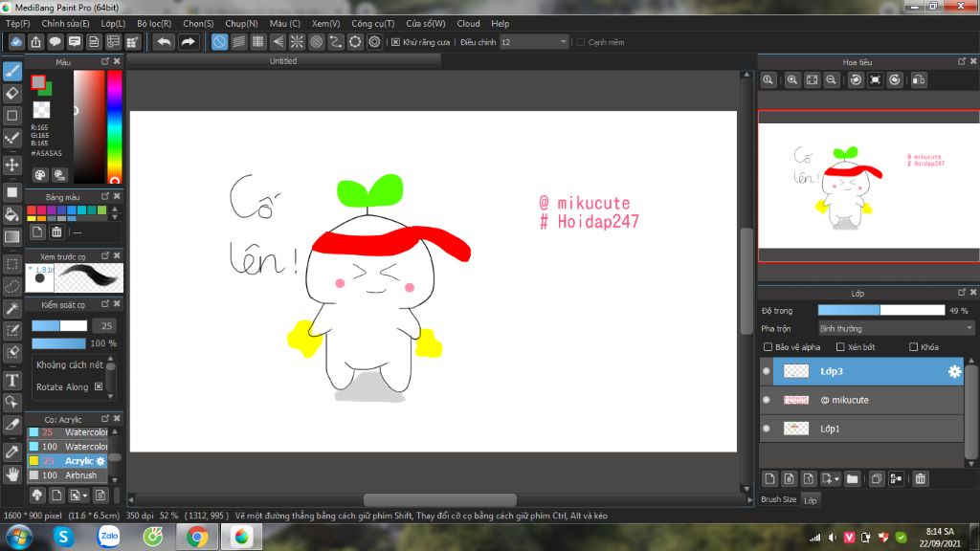980x551 pixels.
Task: Delete the layer with trash icon
Action: [x=920, y=479]
